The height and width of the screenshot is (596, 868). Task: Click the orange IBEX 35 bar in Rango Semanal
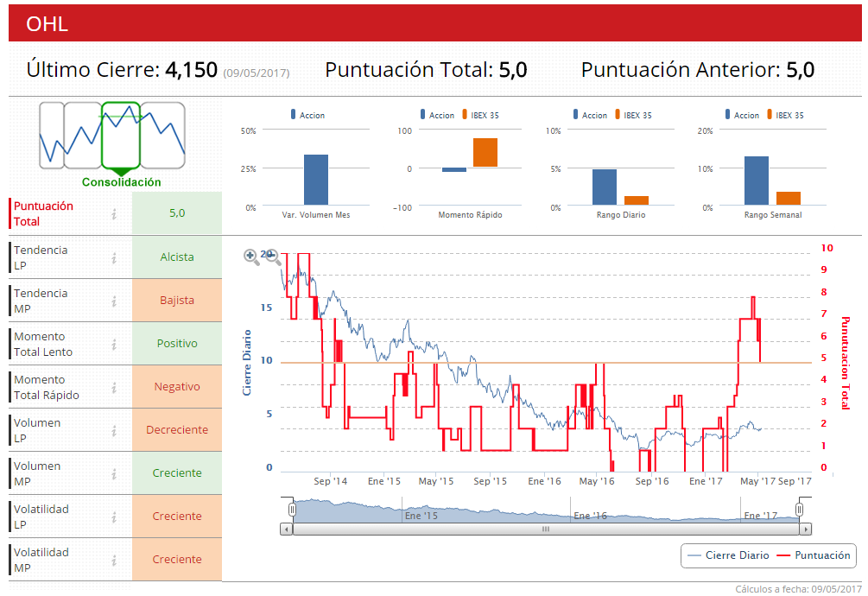[789, 198]
